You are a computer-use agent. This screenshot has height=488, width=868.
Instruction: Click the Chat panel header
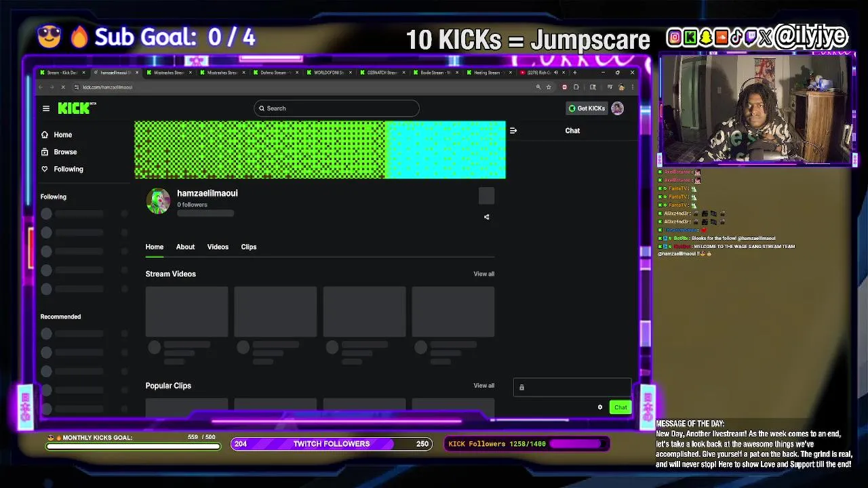(572, 131)
